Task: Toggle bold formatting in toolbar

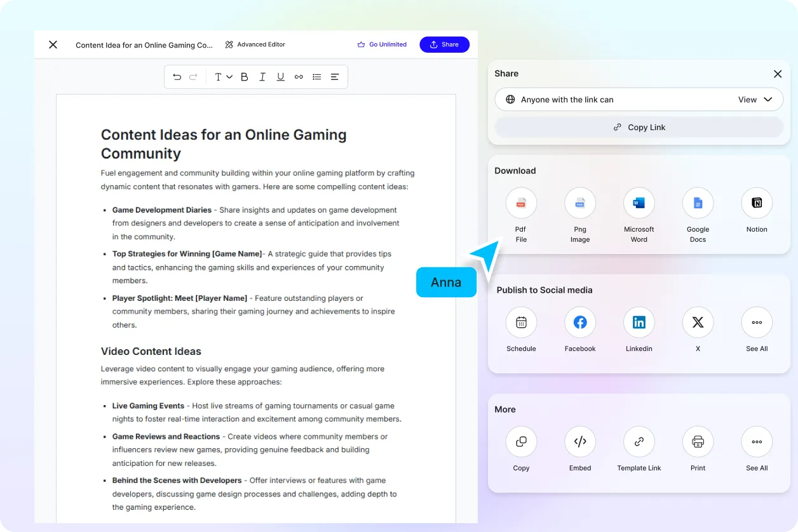Action: coord(244,77)
